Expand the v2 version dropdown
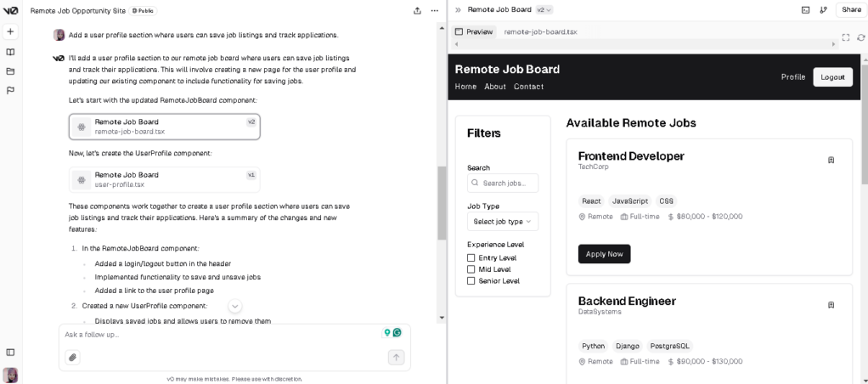This screenshot has height=384, width=868. (x=544, y=10)
